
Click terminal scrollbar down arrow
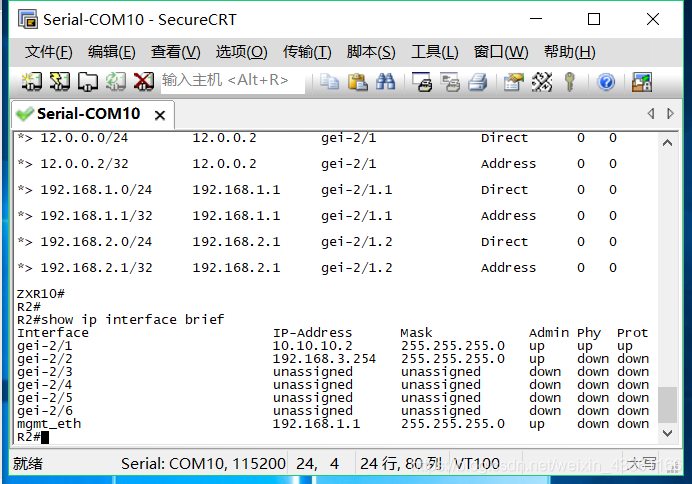point(667,433)
